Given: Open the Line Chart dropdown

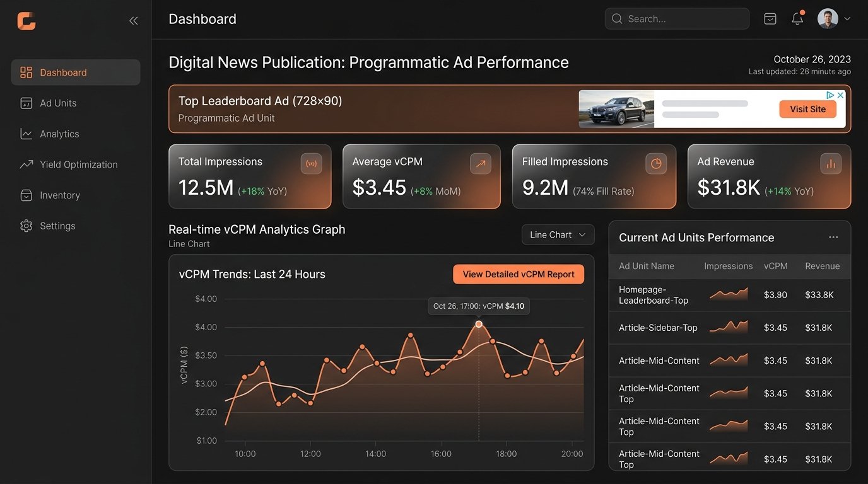Looking at the screenshot, I should click(558, 235).
